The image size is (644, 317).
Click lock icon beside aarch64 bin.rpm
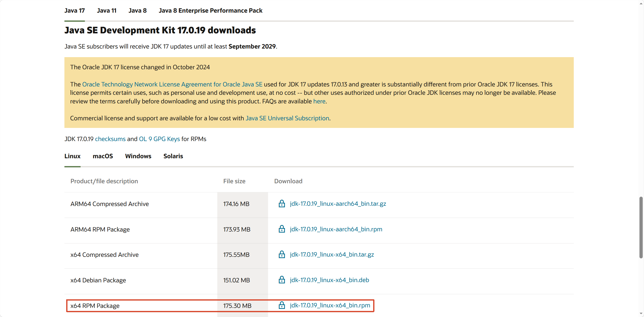(282, 229)
